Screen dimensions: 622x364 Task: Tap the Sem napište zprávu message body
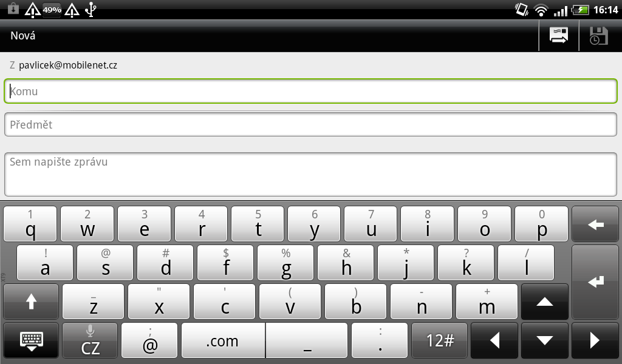coord(310,174)
